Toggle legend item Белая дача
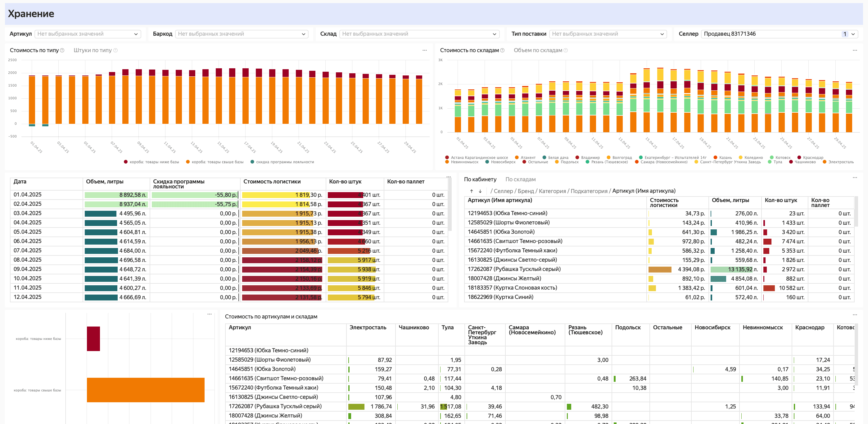This screenshot has height=424, width=868. 555,157
